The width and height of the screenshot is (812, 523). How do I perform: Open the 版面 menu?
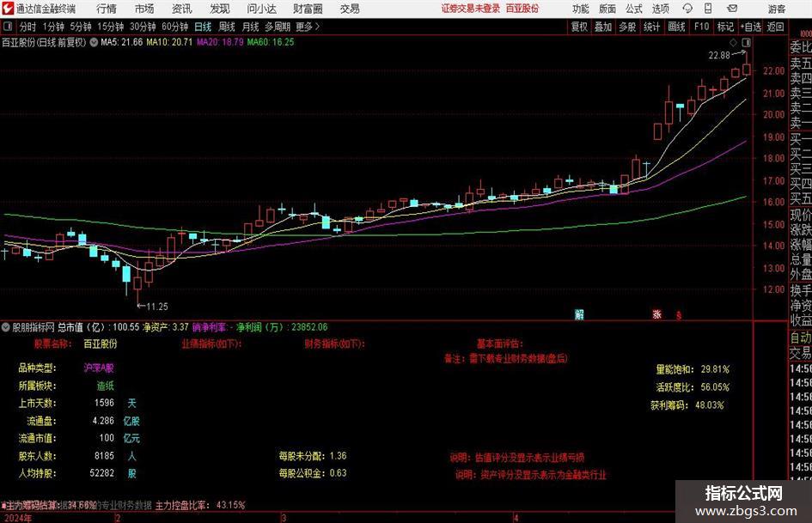pos(607,9)
